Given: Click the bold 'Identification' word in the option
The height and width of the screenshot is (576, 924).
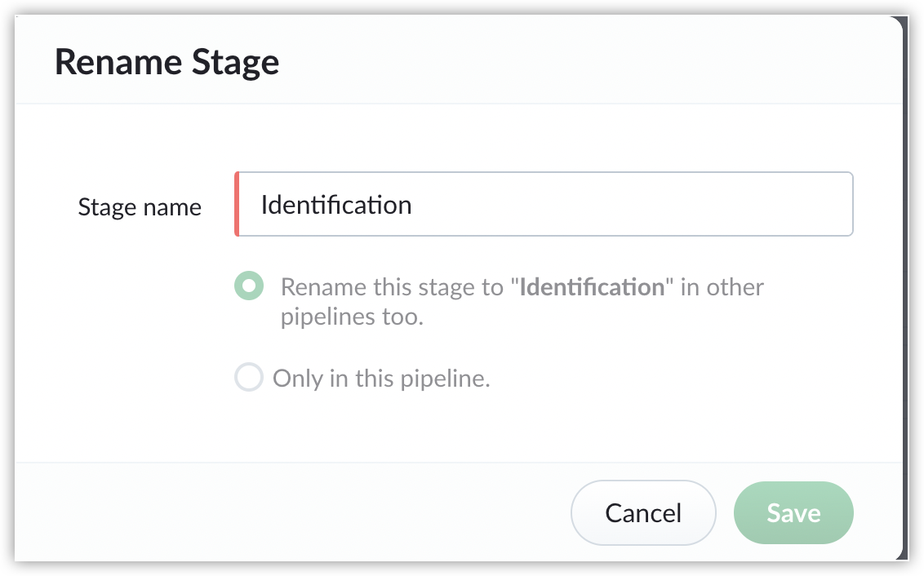Looking at the screenshot, I should click(592, 288).
